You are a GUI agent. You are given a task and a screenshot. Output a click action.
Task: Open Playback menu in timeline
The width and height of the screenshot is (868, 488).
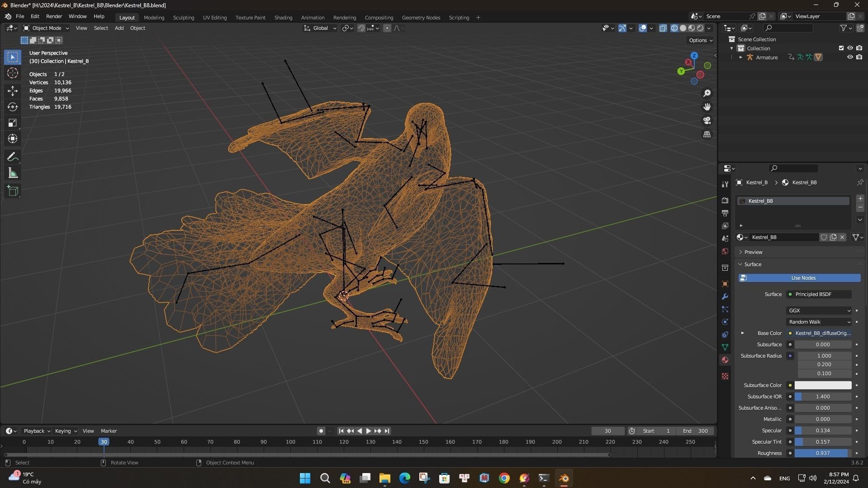pyautogui.click(x=37, y=431)
